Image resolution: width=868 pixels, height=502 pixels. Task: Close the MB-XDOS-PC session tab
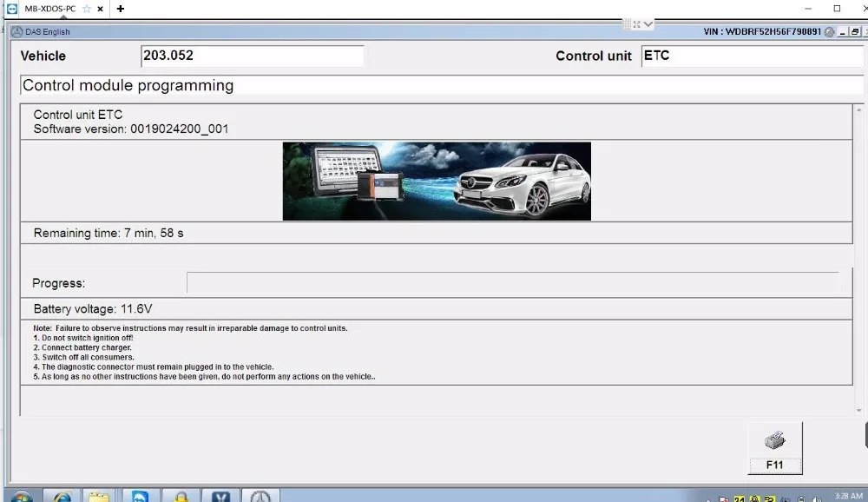tap(102, 9)
